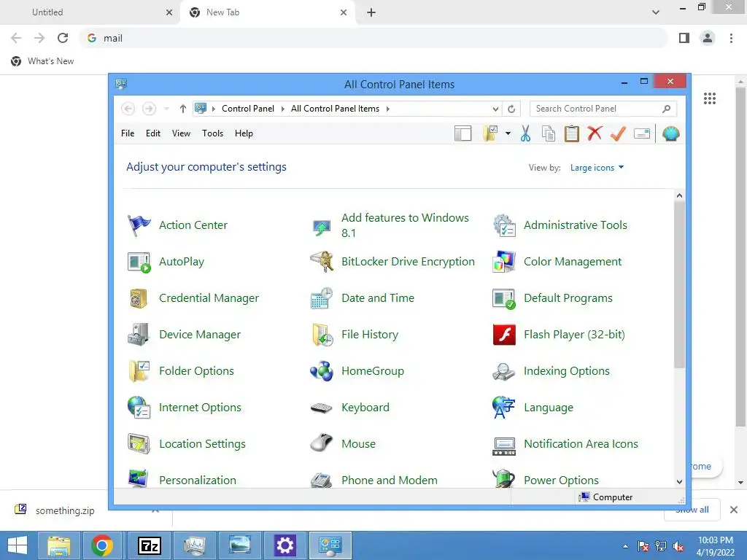Viewport: 747px width, 560px height.
Task: Open Google apps grid icon
Action: pos(710,98)
